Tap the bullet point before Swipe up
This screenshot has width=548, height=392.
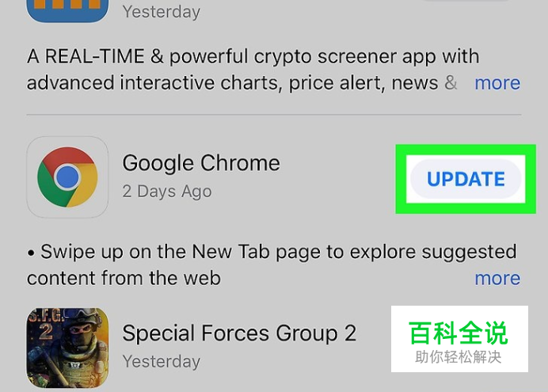[x=31, y=253]
